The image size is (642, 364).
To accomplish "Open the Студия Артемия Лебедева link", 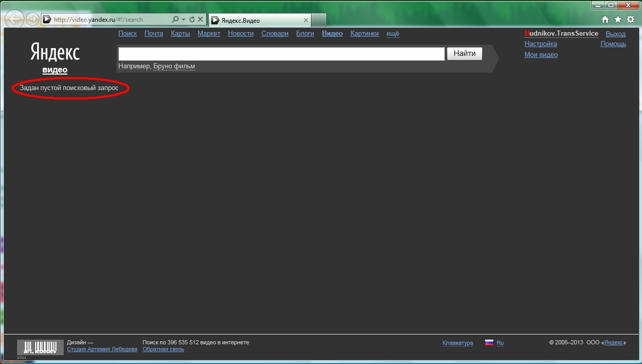I will pos(102,349).
